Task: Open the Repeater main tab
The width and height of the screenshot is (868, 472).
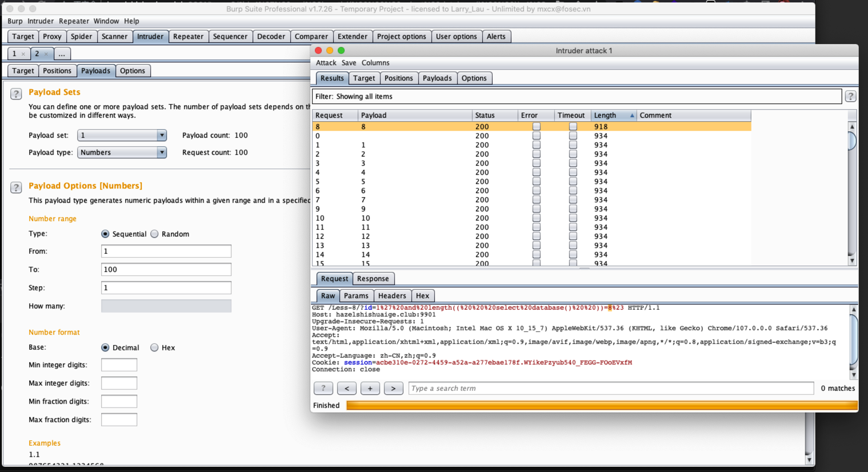Action: coord(188,37)
